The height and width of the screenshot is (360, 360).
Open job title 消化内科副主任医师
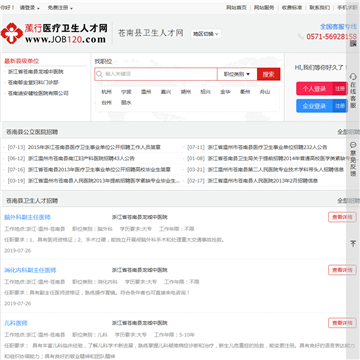coord(30,270)
